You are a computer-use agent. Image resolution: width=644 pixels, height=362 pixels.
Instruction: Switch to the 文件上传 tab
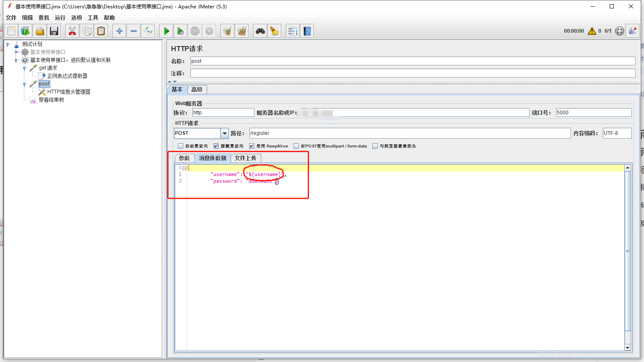pos(246,158)
